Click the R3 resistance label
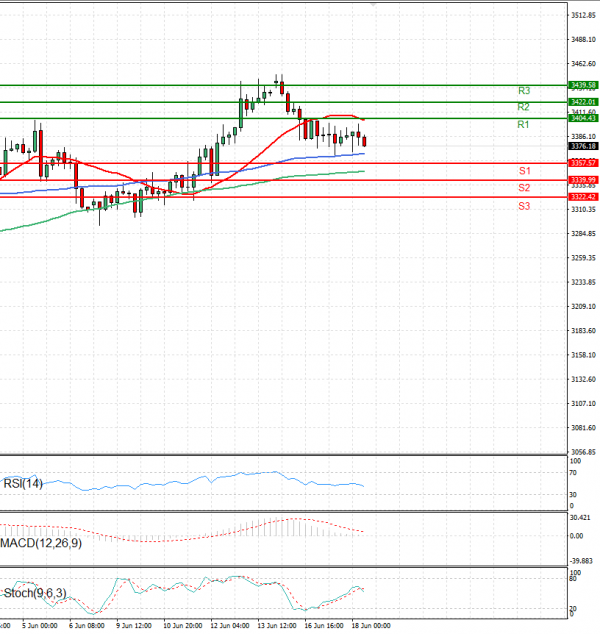 click(x=524, y=91)
